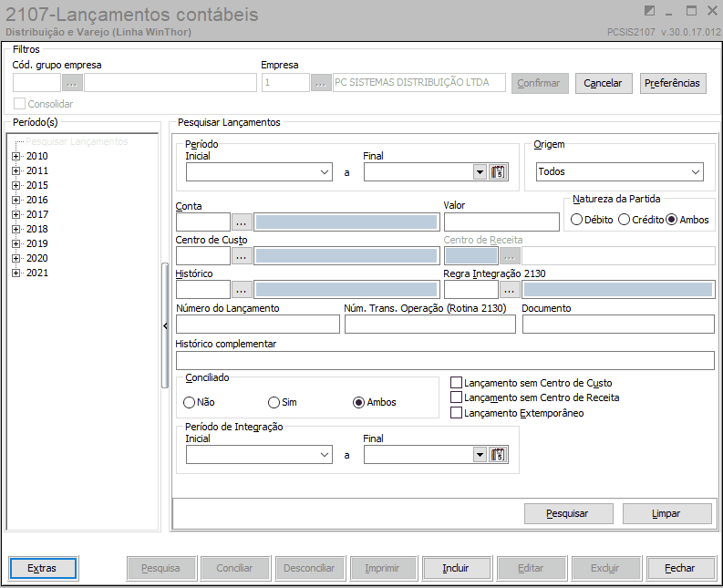Expand the 2021 tree node
This screenshot has width=723, height=588.
pos(16,273)
